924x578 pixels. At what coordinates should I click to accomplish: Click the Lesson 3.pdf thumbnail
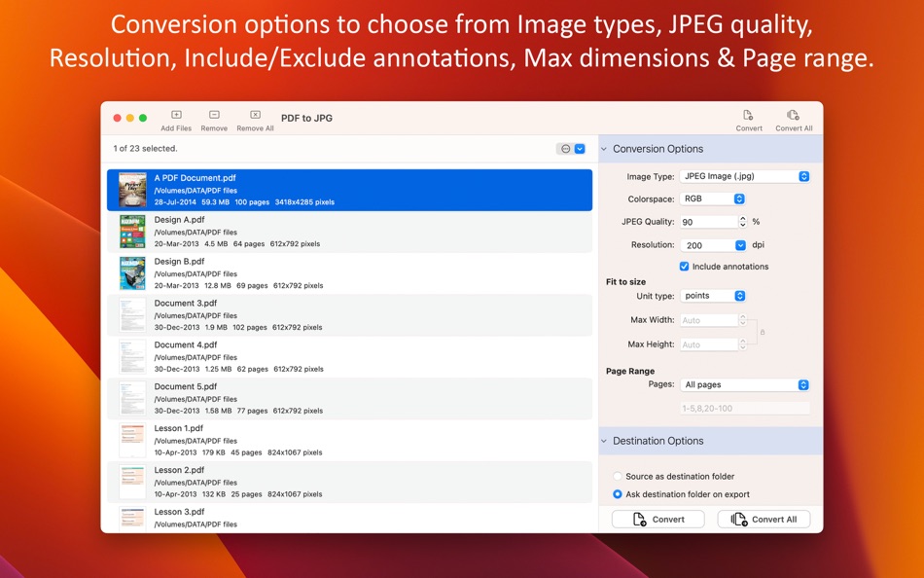coord(132,520)
